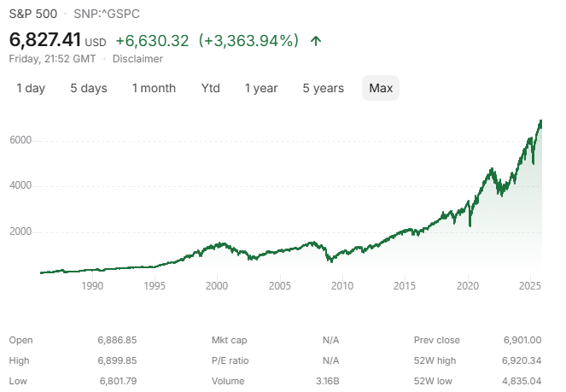Click the 2000 label on the time axis
This screenshot has height=392, width=566.
pos(217,285)
